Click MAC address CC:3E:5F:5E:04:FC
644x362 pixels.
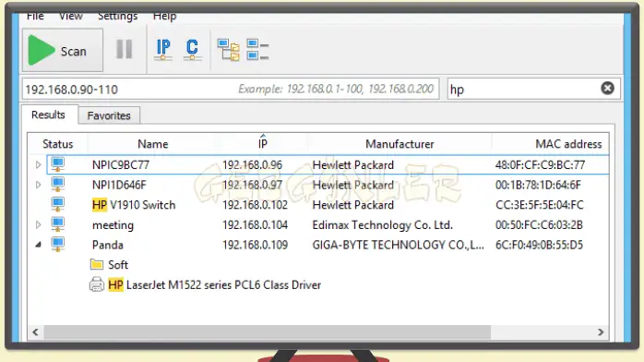click(x=539, y=205)
